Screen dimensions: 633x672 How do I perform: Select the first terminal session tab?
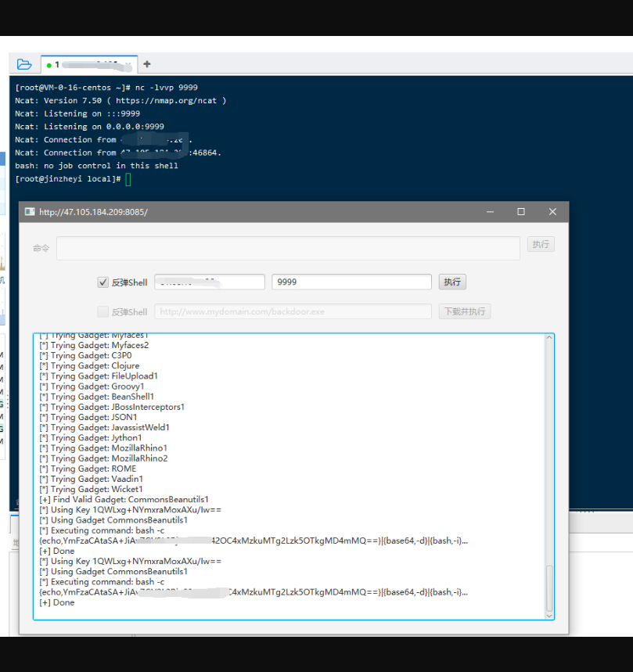click(89, 65)
